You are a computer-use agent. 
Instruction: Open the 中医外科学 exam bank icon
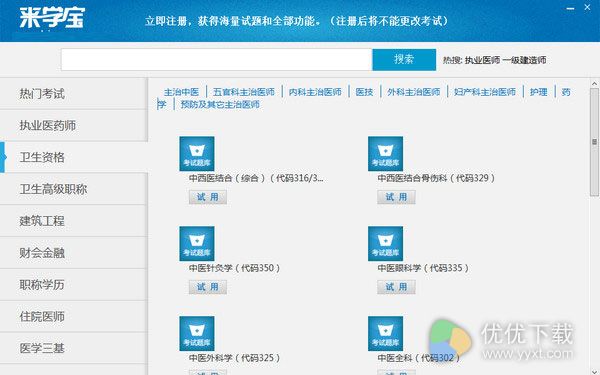click(x=197, y=333)
